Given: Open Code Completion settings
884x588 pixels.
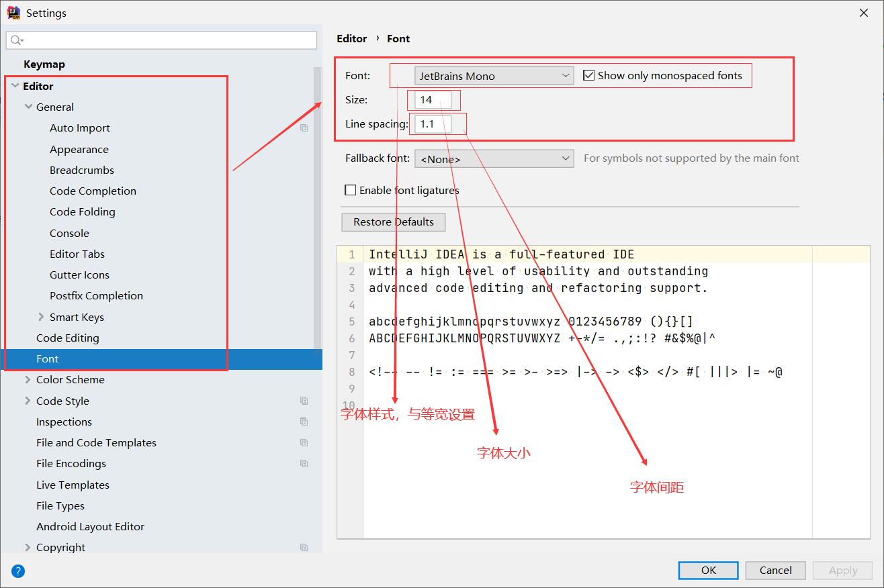Looking at the screenshot, I should (93, 191).
